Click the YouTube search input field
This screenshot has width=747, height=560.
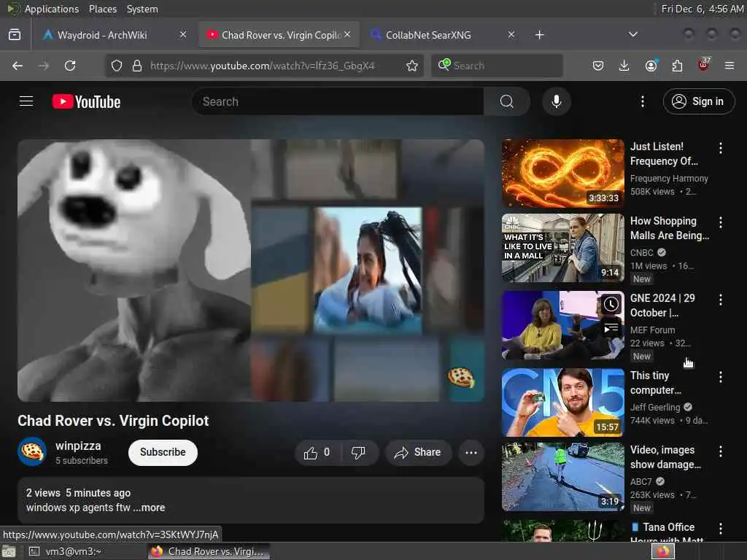[x=338, y=101]
